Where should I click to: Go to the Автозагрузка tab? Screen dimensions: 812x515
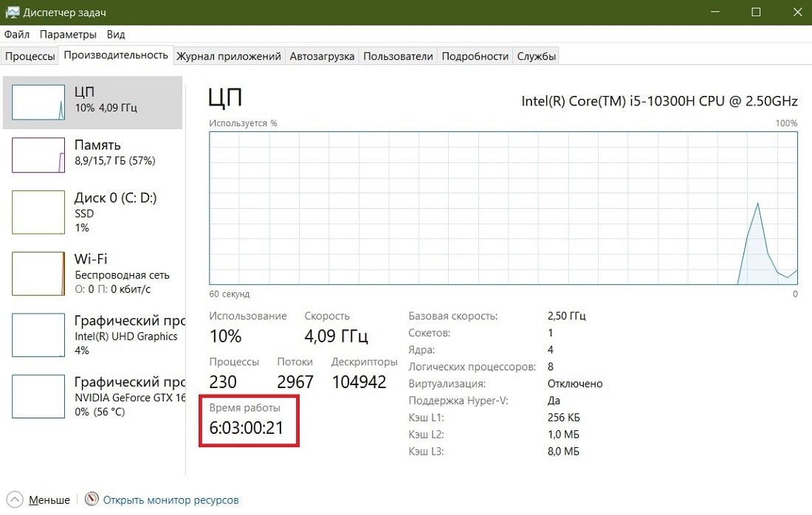(322, 56)
